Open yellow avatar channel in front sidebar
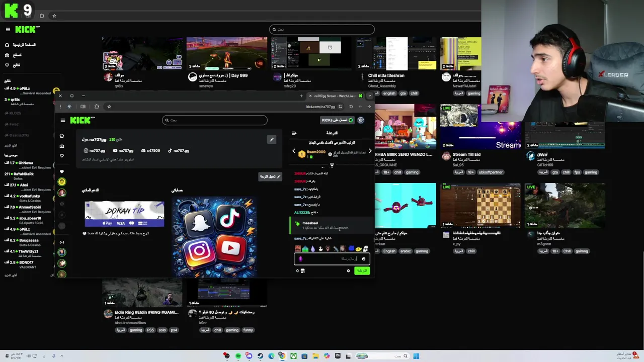644x362 pixels. [x=62, y=182]
